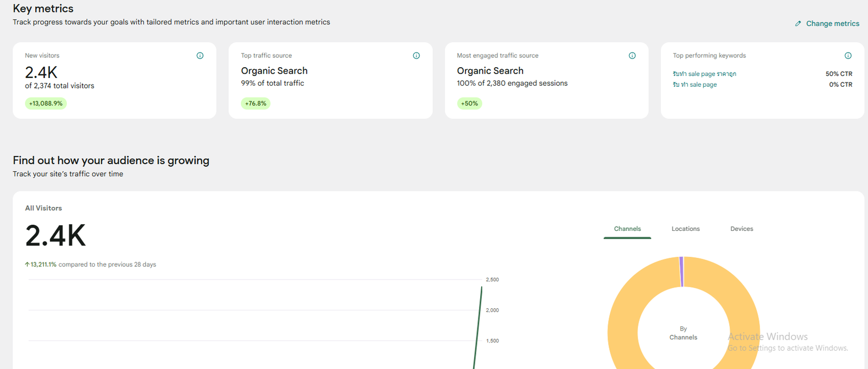Click the "+50%" change badge
This screenshot has width=868, height=369.
(x=469, y=103)
